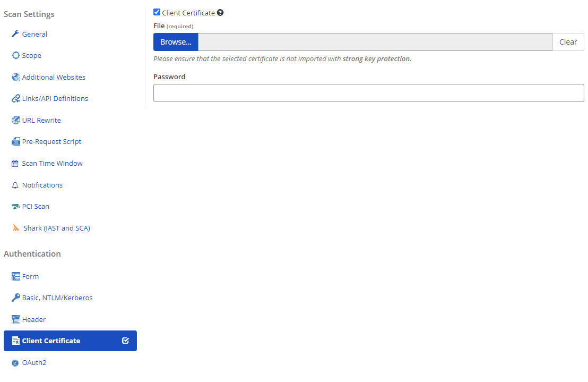
Task: Click the Client Certificate help icon
Action: [220, 12]
